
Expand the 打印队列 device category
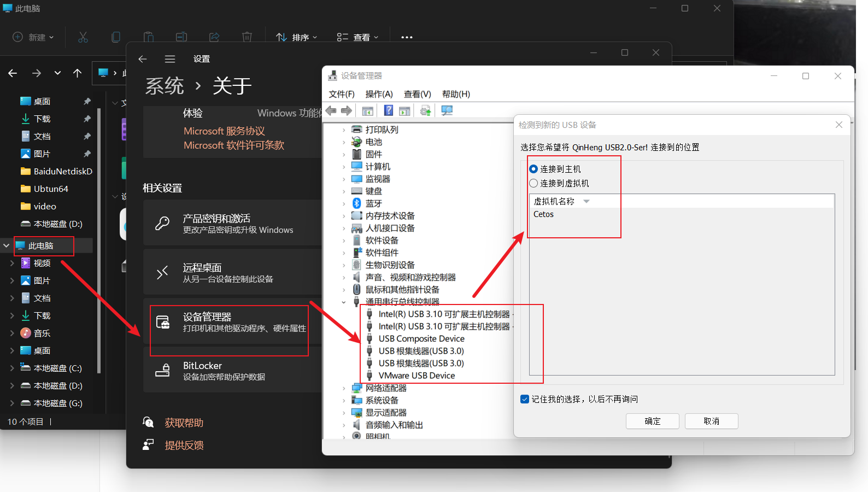tap(344, 130)
